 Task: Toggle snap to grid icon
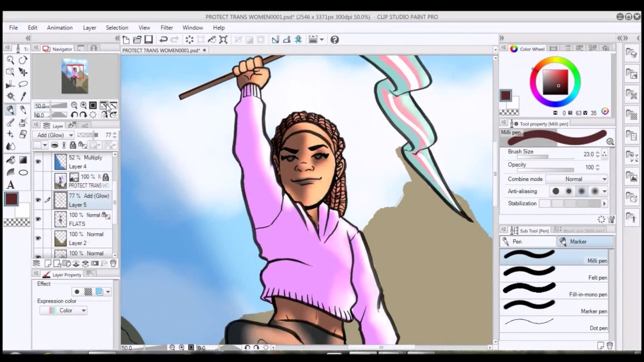coord(298,39)
